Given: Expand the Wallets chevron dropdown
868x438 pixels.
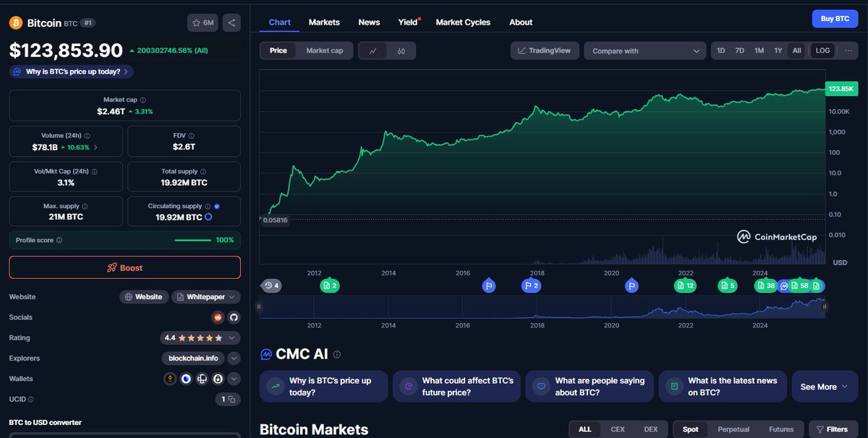Looking at the screenshot, I should pyautogui.click(x=234, y=379).
